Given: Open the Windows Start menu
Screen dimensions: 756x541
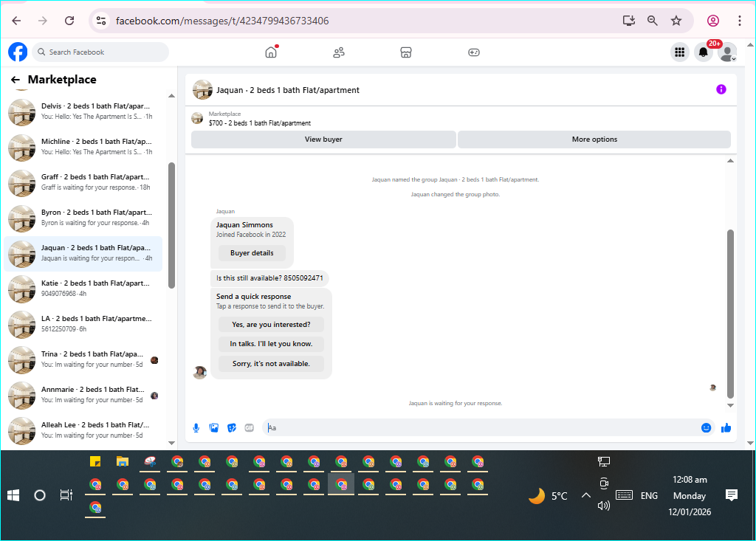Looking at the screenshot, I should pyautogui.click(x=13, y=495).
